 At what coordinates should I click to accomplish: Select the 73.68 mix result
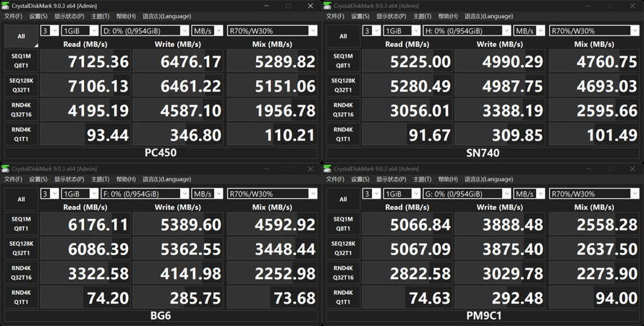tap(272, 298)
